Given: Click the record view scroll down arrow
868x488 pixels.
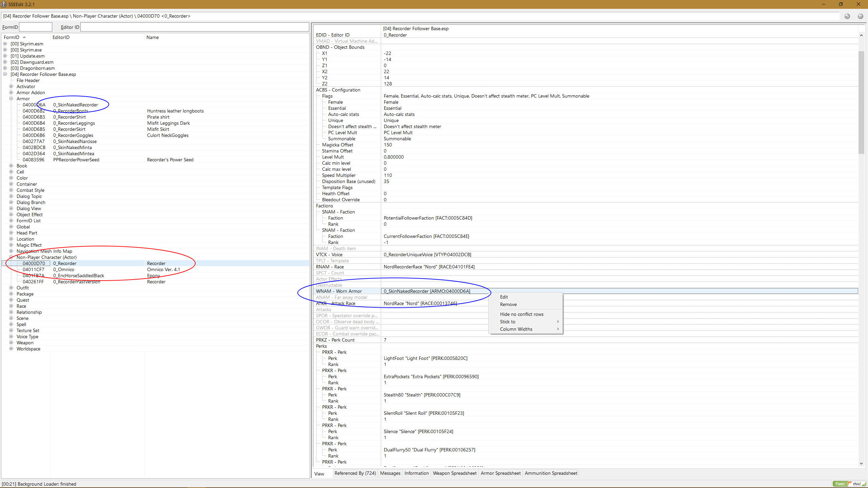Looking at the screenshot, I should tap(861, 464).
